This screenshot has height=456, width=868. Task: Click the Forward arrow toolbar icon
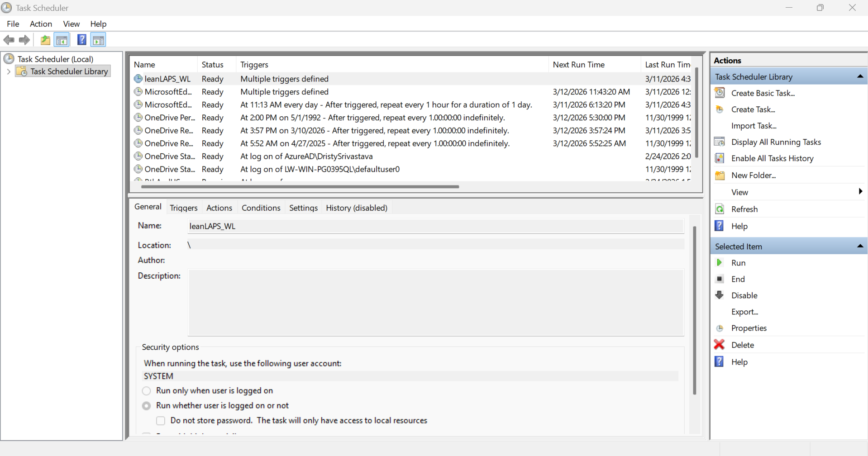coord(24,40)
